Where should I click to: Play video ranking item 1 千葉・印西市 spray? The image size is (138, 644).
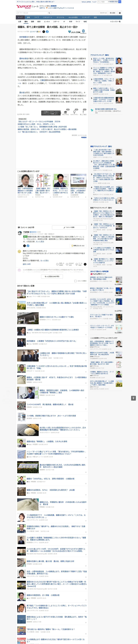[119, 213]
